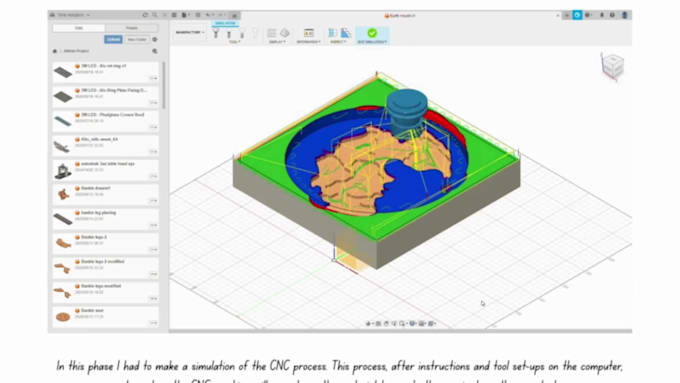Click the toolpath list display icon
680x383 pixels.
[271, 33]
